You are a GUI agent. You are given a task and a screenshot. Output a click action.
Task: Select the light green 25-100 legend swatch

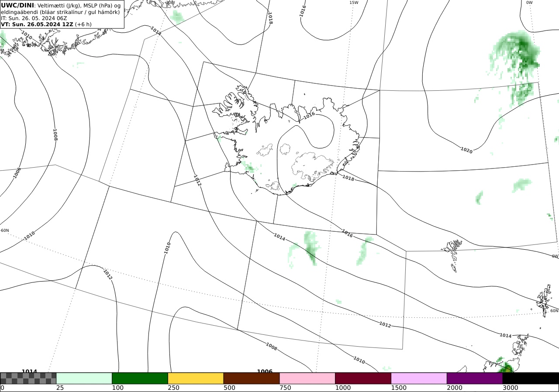point(84,378)
